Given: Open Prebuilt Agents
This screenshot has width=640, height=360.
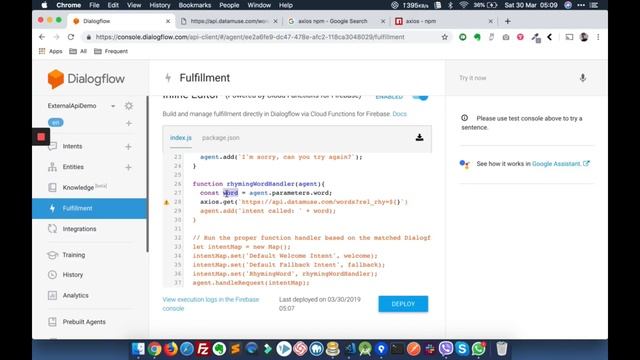Looking at the screenshot, I should pyautogui.click(x=84, y=322).
